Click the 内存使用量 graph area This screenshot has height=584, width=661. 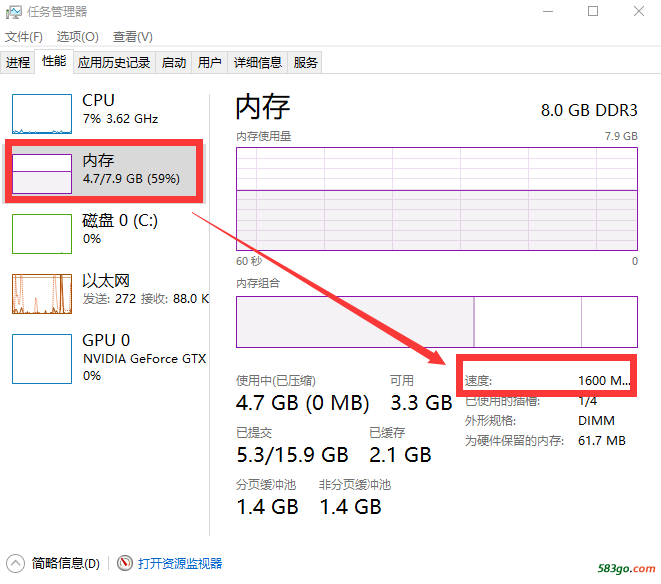tap(437, 199)
